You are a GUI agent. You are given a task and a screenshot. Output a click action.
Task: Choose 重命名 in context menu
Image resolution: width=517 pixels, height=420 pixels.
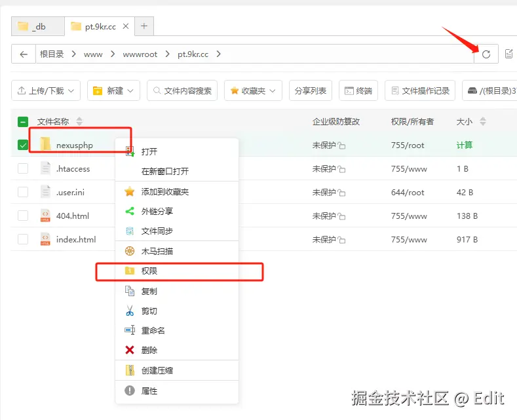pos(177,330)
